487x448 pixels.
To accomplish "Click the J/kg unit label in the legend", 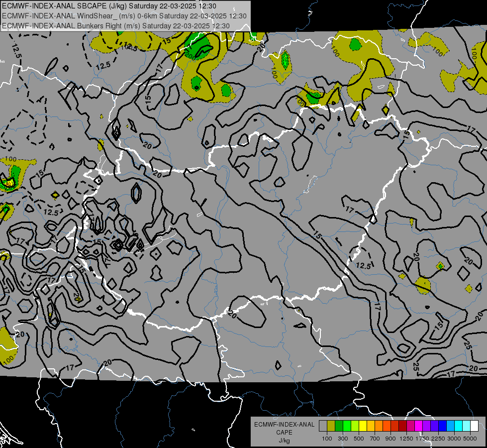I will click(x=284, y=441).
